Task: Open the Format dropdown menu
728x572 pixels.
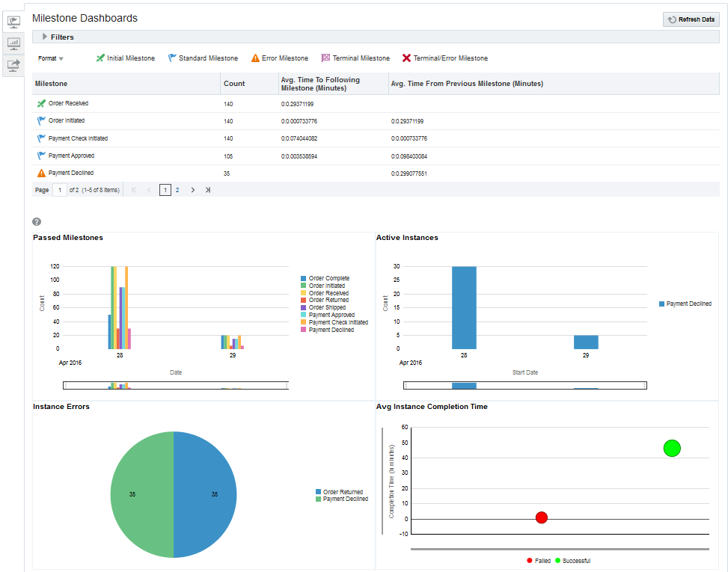Action: pyautogui.click(x=51, y=58)
